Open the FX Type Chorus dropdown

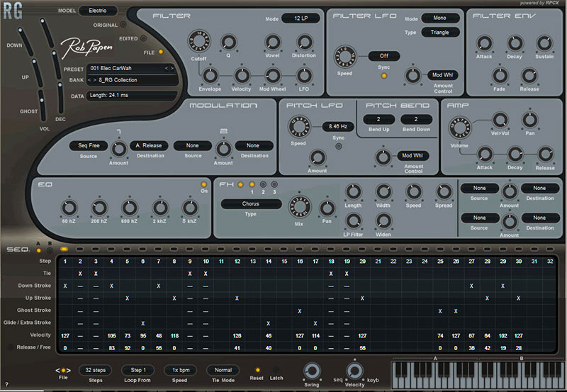pyautogui.click(x=250, y=204)
